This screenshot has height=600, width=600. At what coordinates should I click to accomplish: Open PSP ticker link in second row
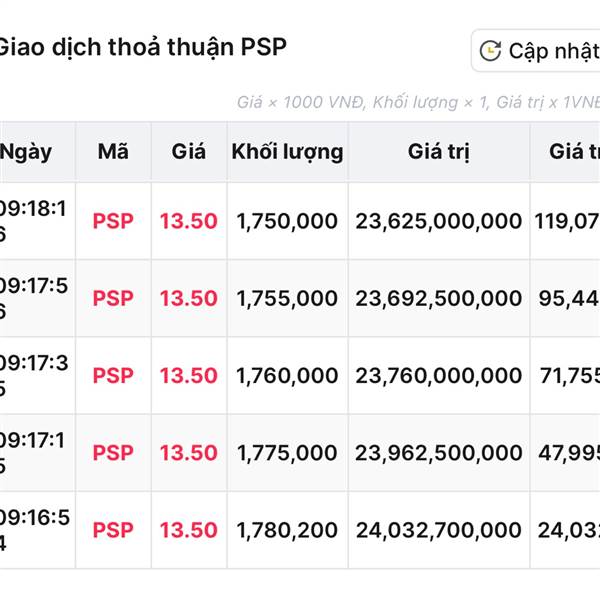click(x=113, y=298)
